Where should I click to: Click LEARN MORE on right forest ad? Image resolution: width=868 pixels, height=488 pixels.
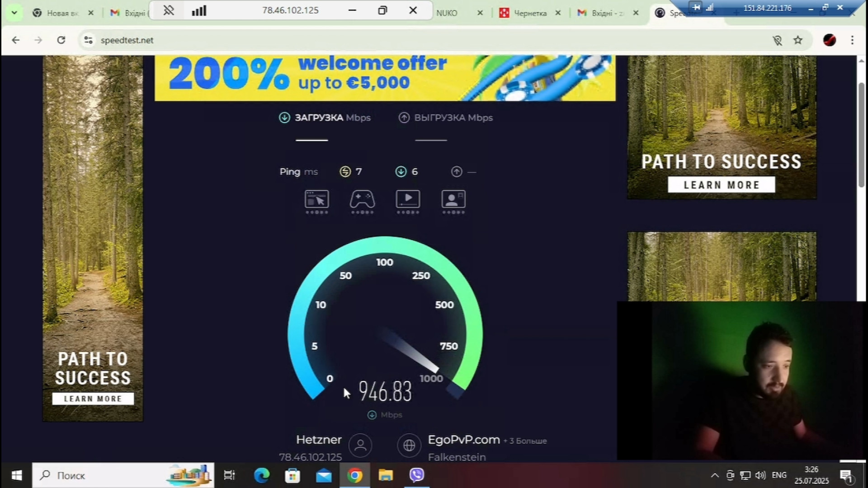721,185
